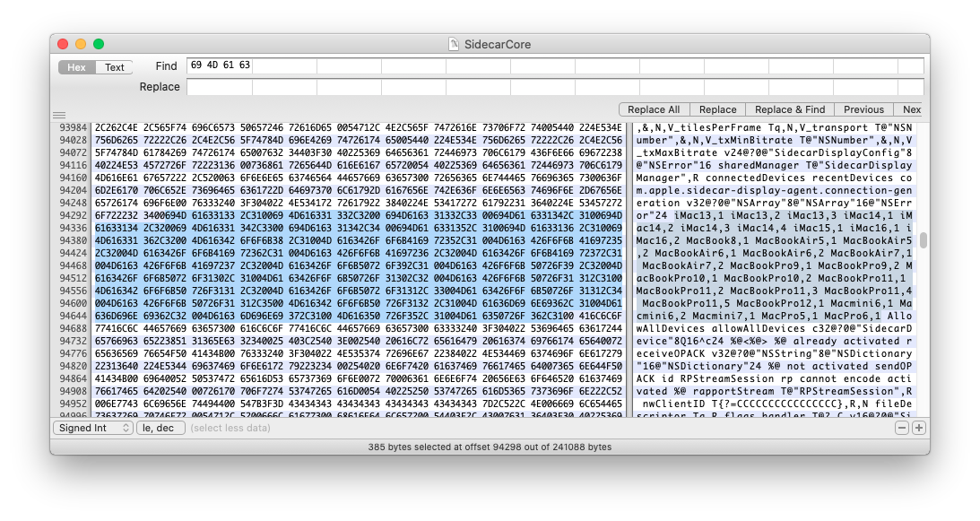Click the SidecarCore window title text
Image resolution: width=980 pixels, height=521 pixels.
tap(498, 45)
